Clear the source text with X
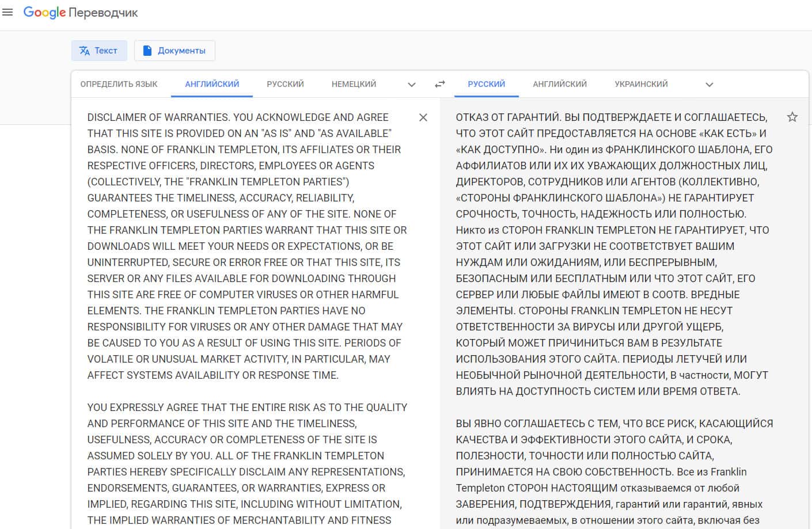The width and height of the screenshot is (812, 529). coord(423,117)
